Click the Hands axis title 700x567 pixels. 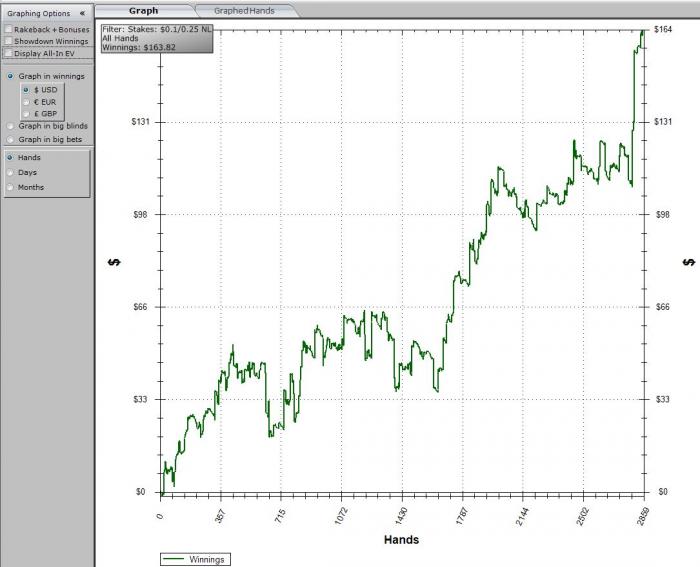tap(401, 540)
